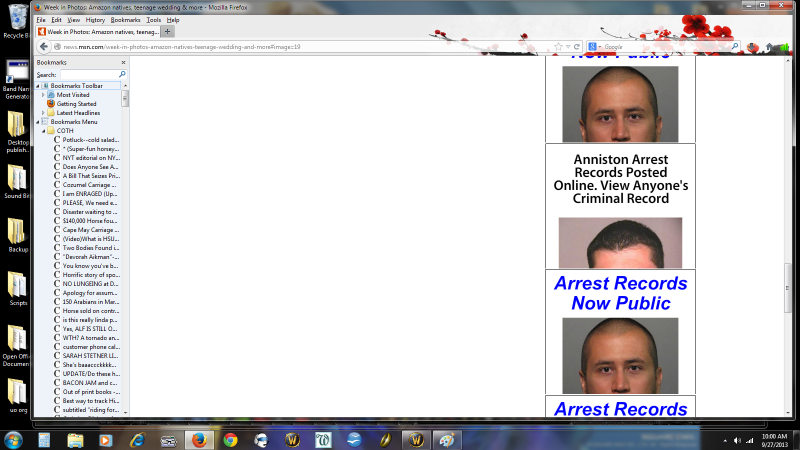Open the 'NO LUNGEING at D' bookmark
800x450 pixels.
point(86,284)
